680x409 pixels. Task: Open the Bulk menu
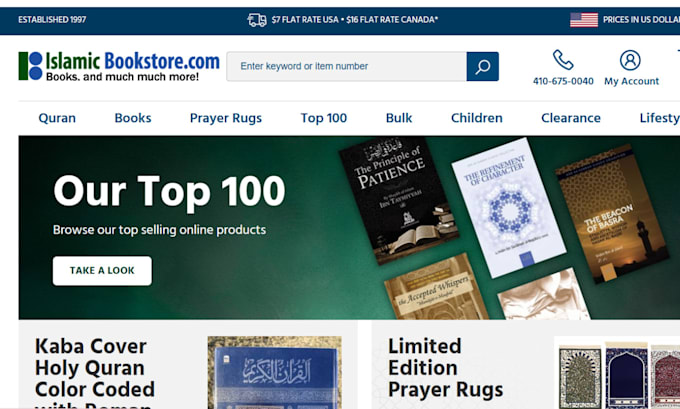pos(399,118)
